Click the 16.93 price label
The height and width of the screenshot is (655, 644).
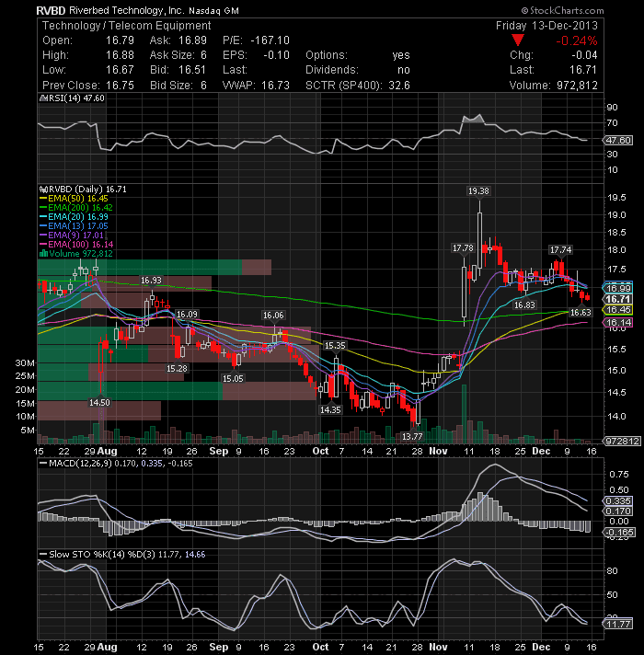pyautogui.click(x=151, y=281)
